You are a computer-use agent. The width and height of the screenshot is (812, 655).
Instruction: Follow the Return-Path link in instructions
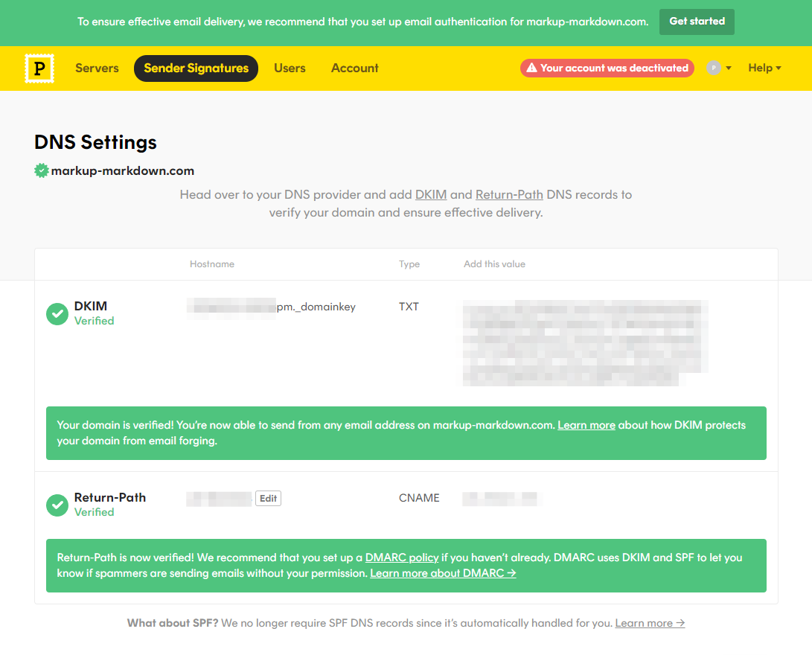click(509, 194)
